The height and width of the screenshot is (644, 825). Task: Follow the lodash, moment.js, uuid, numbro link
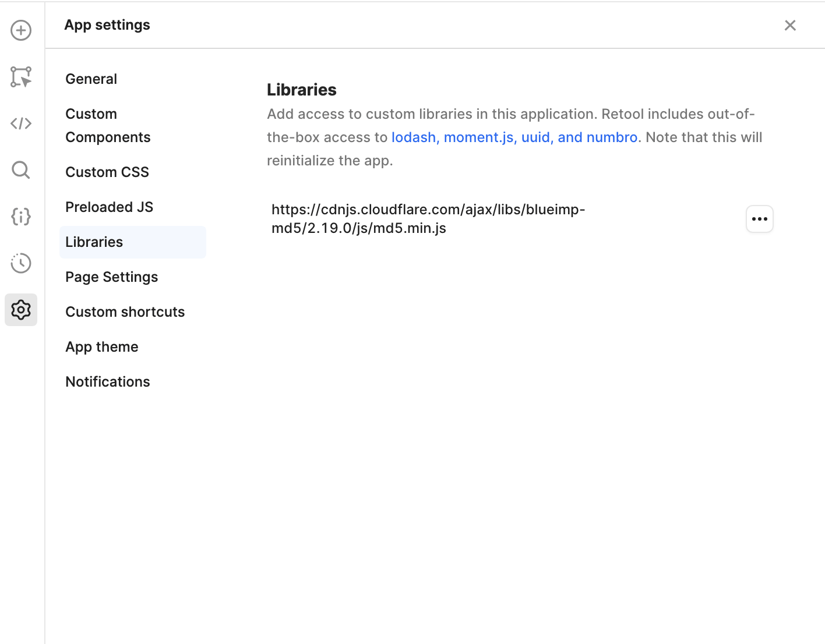coord(514,137)
